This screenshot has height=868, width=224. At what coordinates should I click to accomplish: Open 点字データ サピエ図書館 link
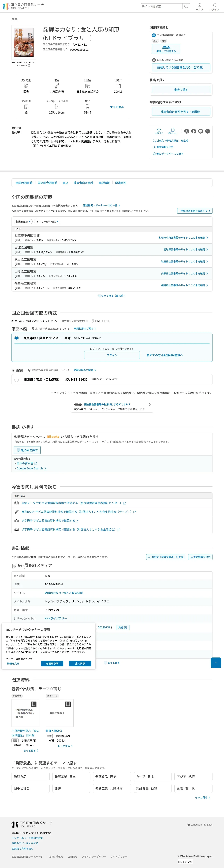(x=74, y=503)
